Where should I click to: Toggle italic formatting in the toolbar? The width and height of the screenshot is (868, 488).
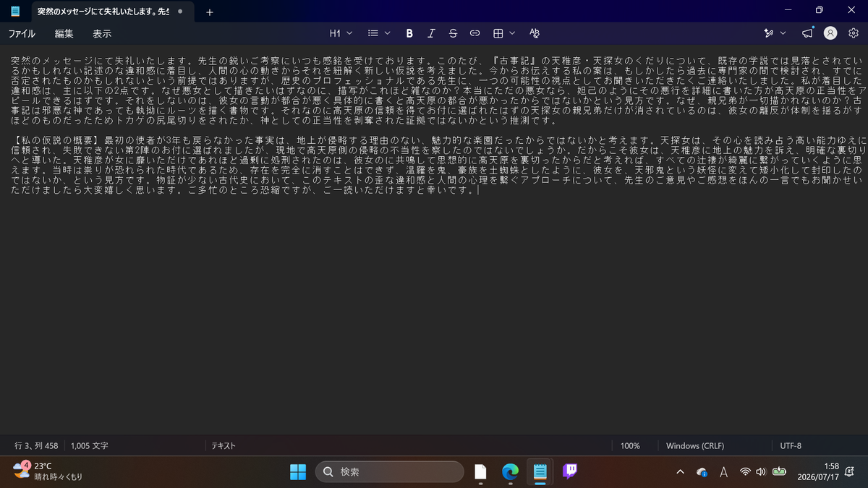[431, 33]
